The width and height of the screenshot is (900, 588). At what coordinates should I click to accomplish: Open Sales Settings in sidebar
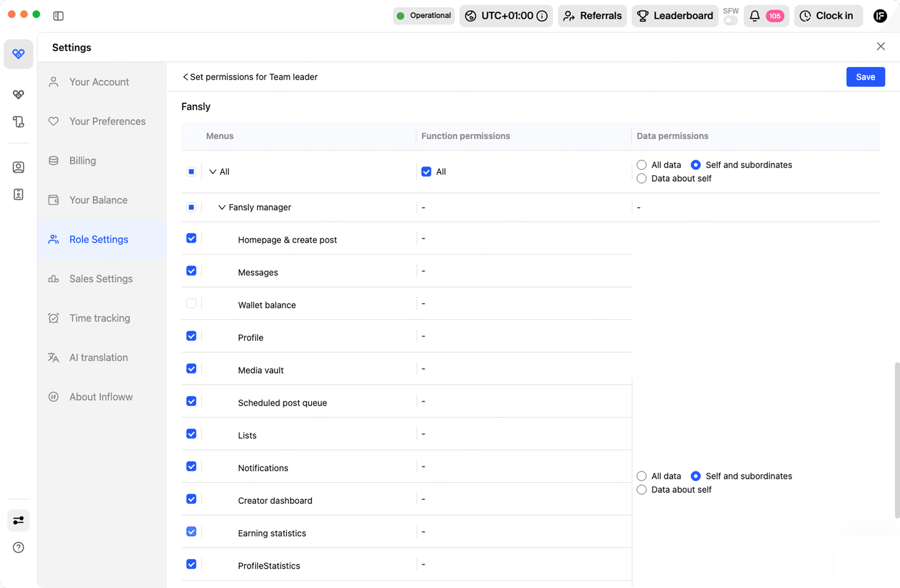tap(101, 279)
